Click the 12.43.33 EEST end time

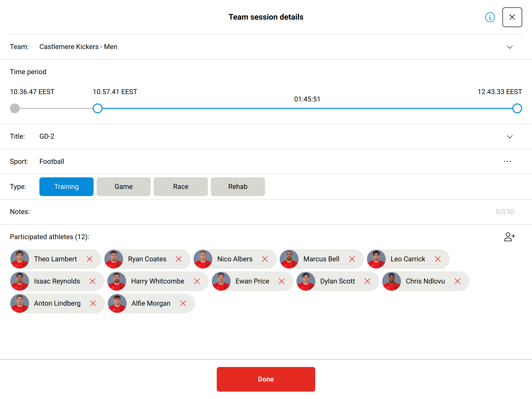coord(500,92)
